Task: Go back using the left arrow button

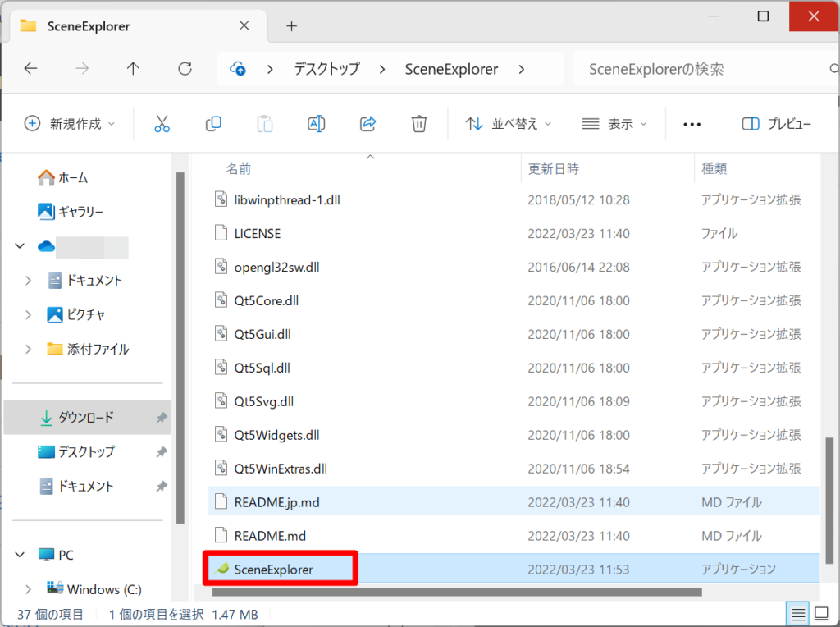Action: [30, 69]
